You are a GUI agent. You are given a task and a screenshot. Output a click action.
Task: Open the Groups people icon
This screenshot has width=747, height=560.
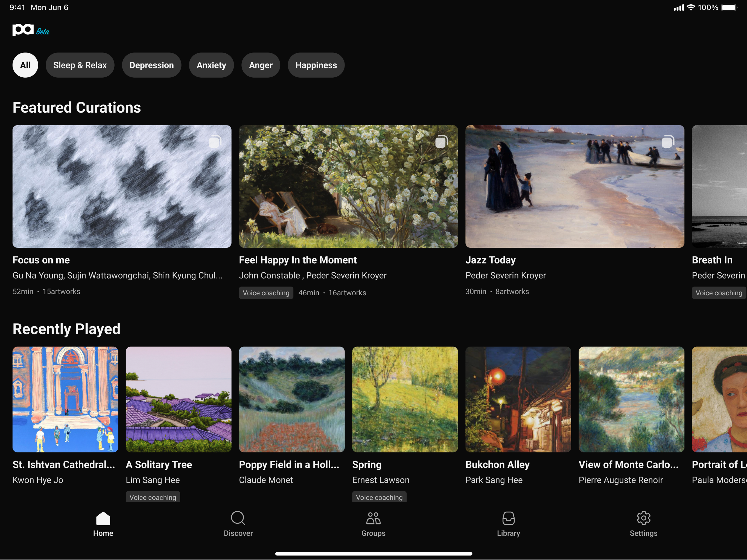click(373, 518)
